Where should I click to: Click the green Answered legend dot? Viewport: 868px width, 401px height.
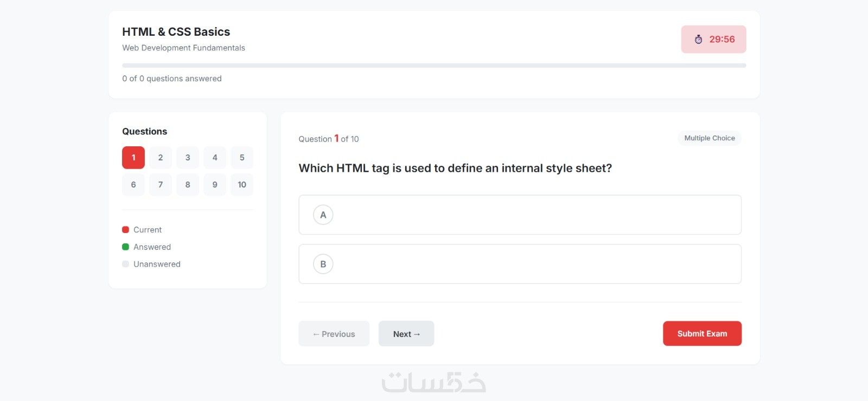click(x=125, y=247)
